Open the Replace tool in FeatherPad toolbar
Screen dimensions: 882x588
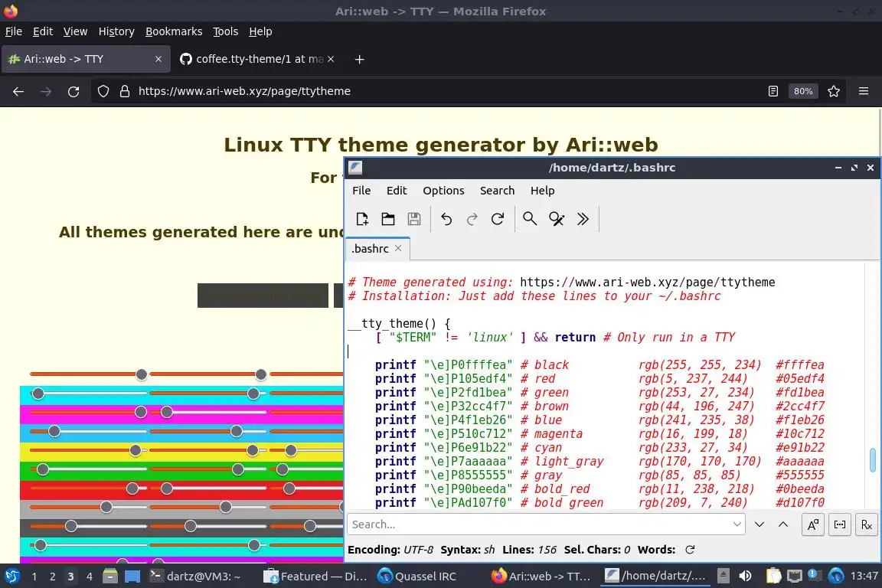(557, 219)
